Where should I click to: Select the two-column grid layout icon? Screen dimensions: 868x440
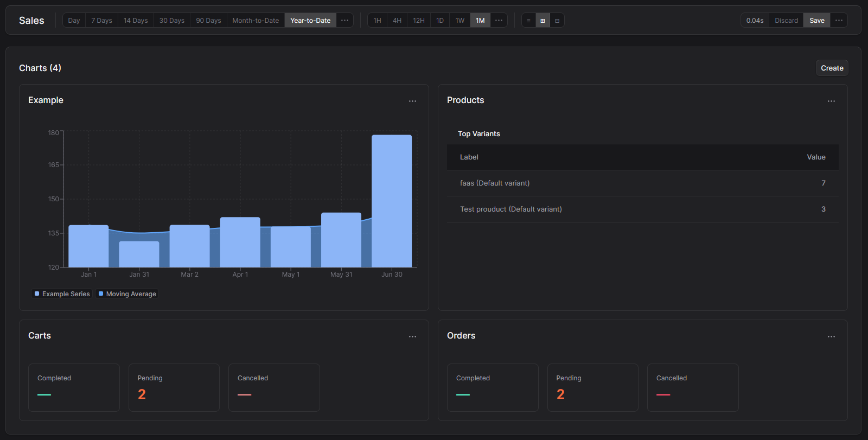(542, 21)
